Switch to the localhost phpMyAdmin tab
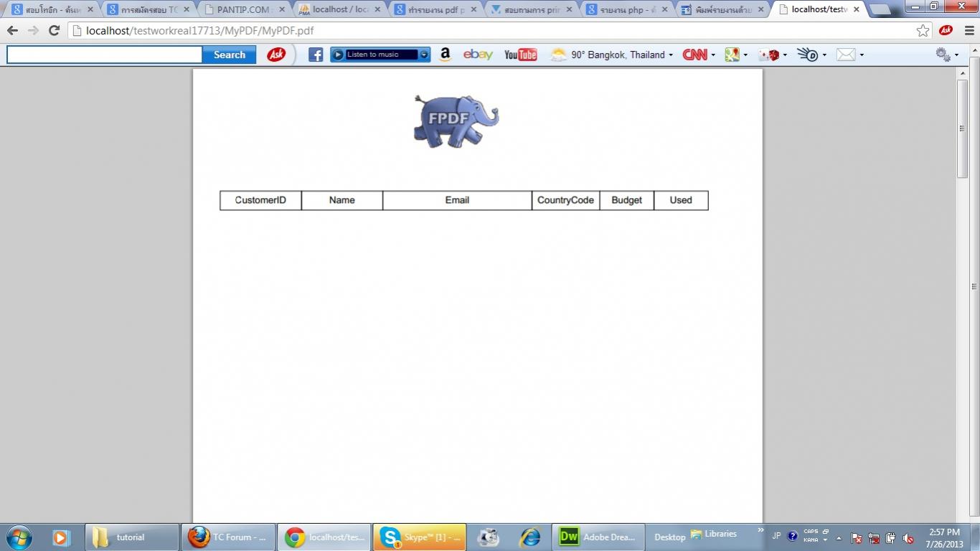The image size is (980, 551). 339,10
